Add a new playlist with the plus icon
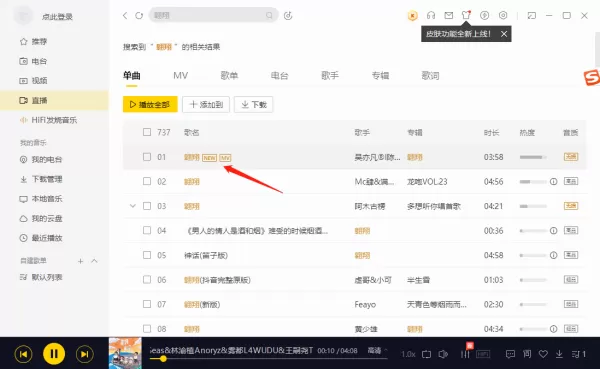This screenshot has height=369, width=600. point(80,261)
